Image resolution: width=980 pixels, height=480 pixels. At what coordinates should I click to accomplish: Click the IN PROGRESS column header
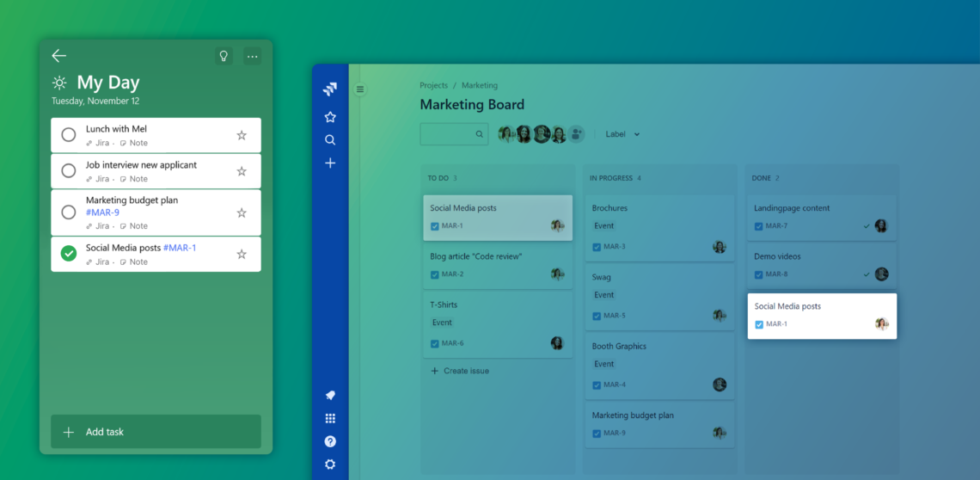(x=610, y=178)
